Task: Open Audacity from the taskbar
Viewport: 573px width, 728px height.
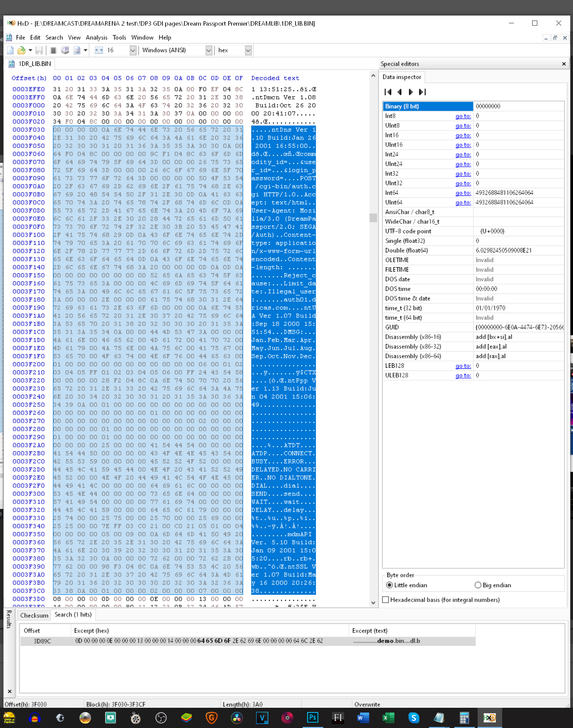Action: coord(35,718)
